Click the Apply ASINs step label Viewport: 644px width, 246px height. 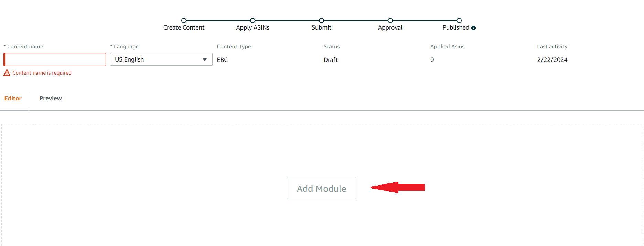(253, 27)
